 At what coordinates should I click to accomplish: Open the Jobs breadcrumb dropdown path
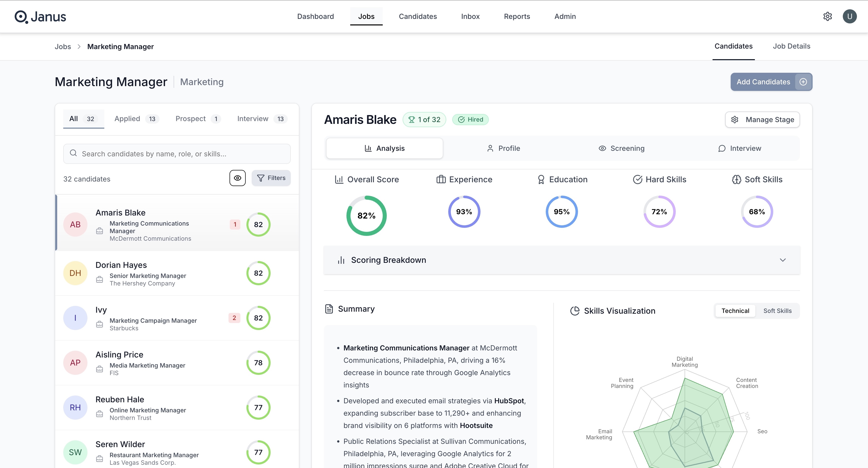[63, 47]
